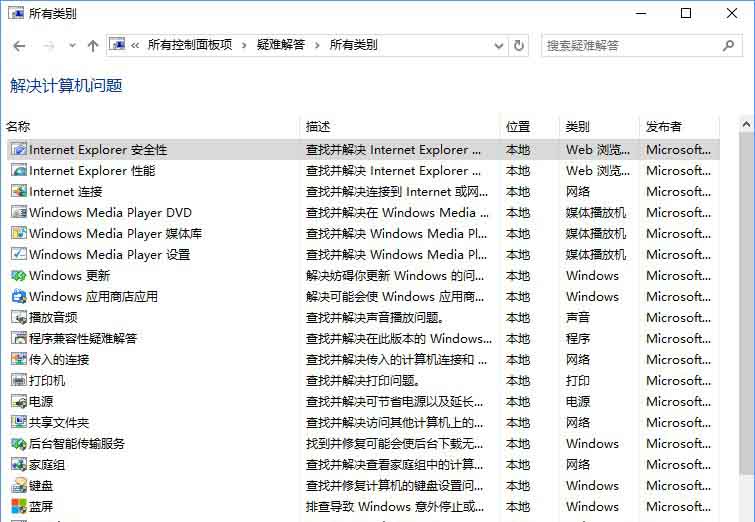Viewport: 755px width, 522px height.
Task: Expand the recent locations arrow
Action: 70,46
